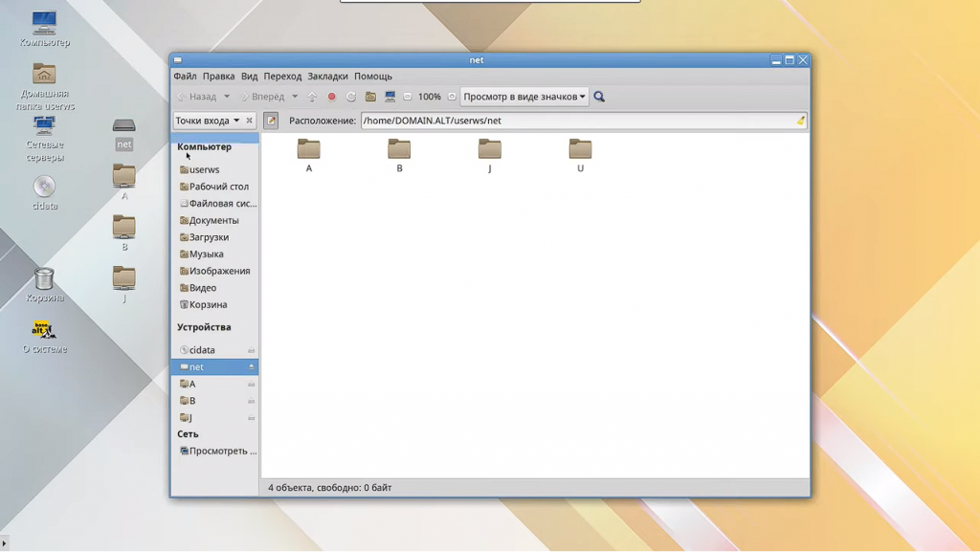Viewport: 980px width, 552px height.
Task: Click the eject icon beside net
Action: coord(252,367)
